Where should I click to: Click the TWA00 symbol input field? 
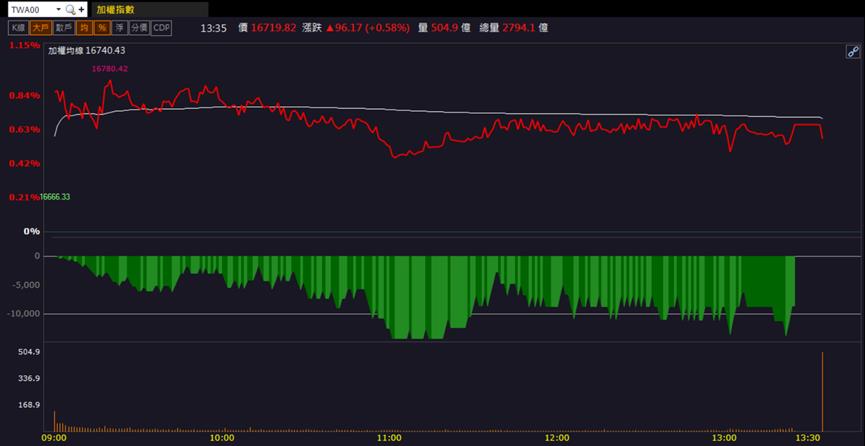point(31,9)
